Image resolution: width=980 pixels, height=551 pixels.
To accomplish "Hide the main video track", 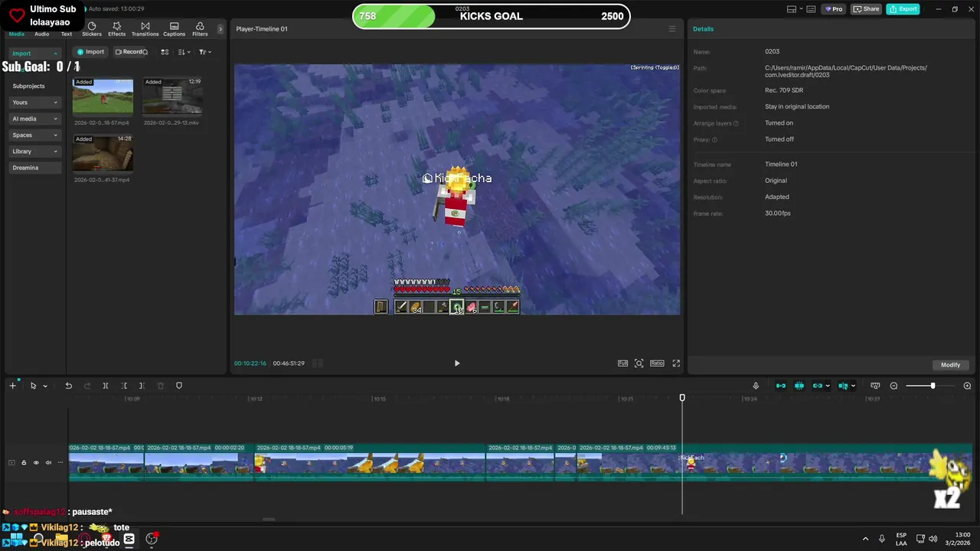I will coord(35,462).
